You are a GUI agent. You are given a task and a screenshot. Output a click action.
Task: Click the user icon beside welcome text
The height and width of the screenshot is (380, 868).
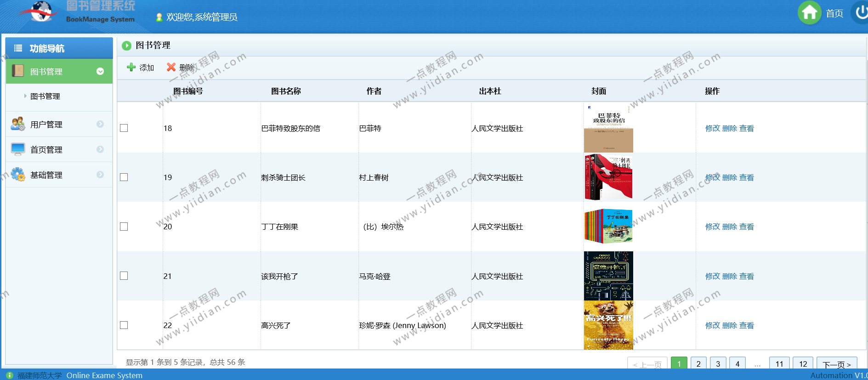159,17
